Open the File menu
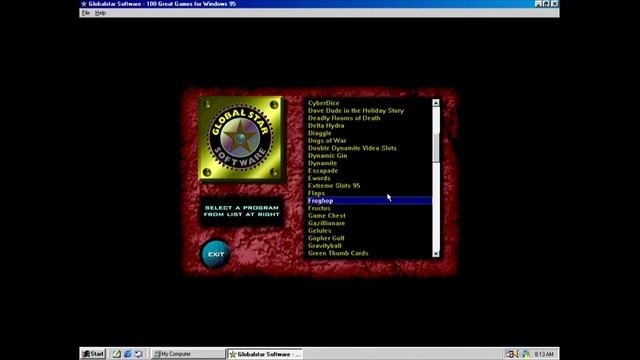 86,13
